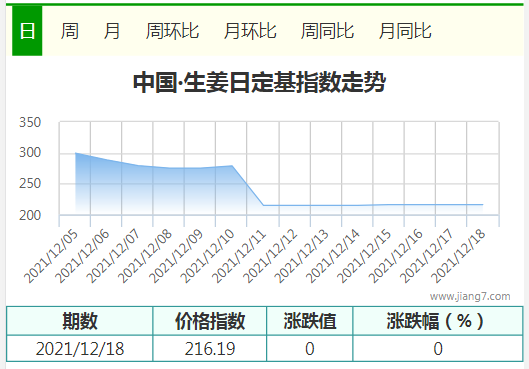Image resolution: width=529 pixels, height=369 pixels.
Task: Click the 2021/12/09 x-axis label
Action: [176, 257]
